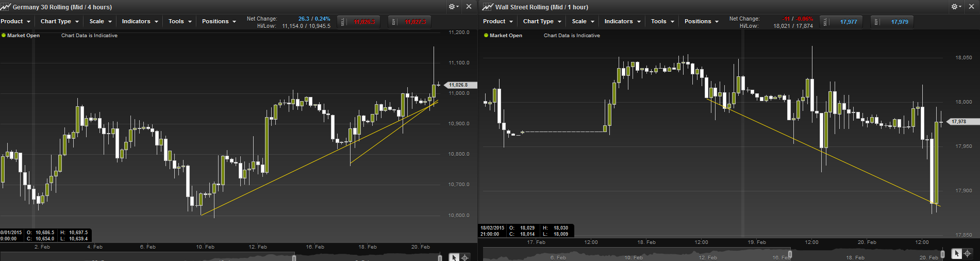Open Positions menu in Wall Street chart
This screenshot has height=261, width=980.
click(702, 21)
